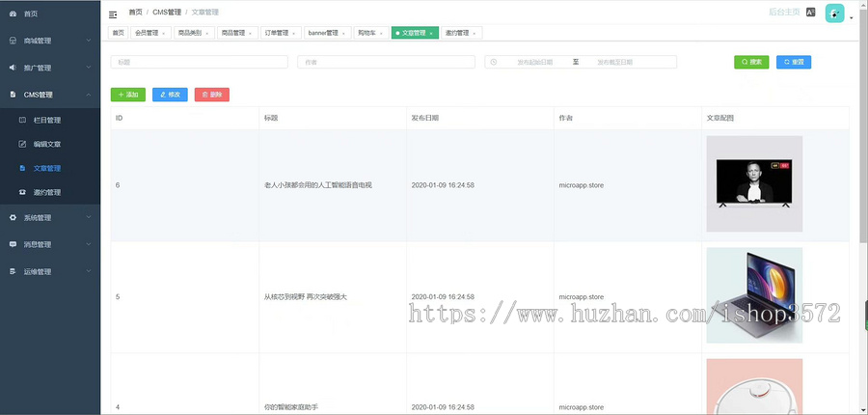Click the green 添加 button
This screenshot has width=868, height=415.
(128, 95)
